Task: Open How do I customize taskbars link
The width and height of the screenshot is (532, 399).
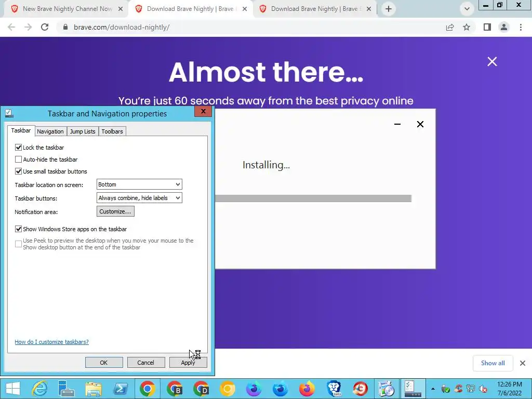Action: coord(51,342)
